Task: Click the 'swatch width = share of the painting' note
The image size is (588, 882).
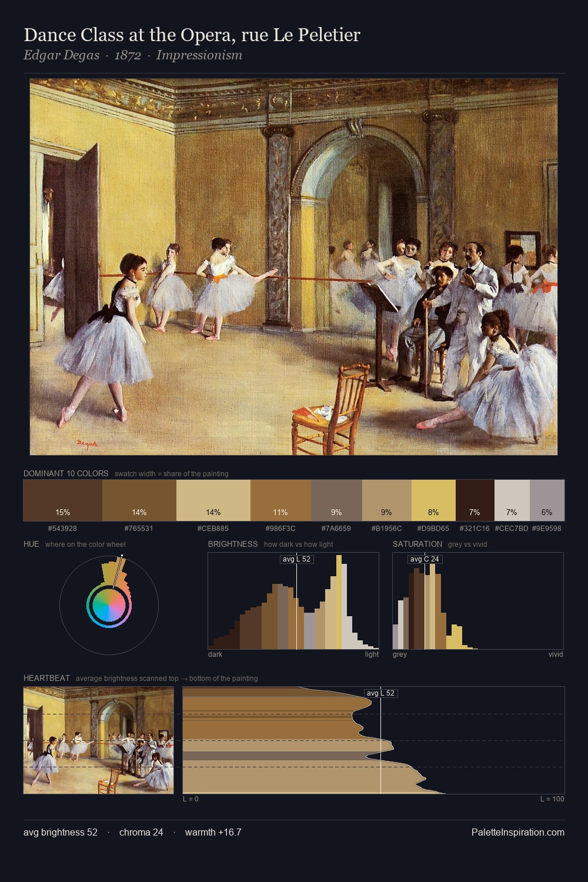Action: 172,474
